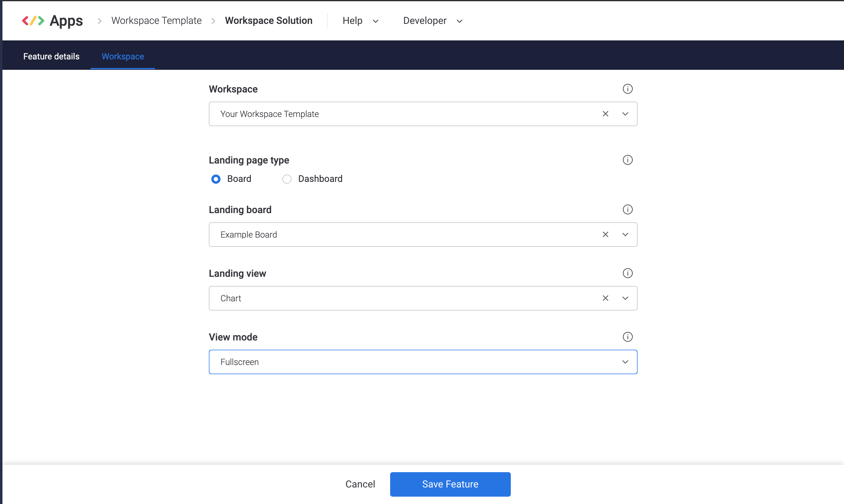Click the Apps code-bracket logo icon
This screenshot has width=844, height=504.
(x=33, y=21)
